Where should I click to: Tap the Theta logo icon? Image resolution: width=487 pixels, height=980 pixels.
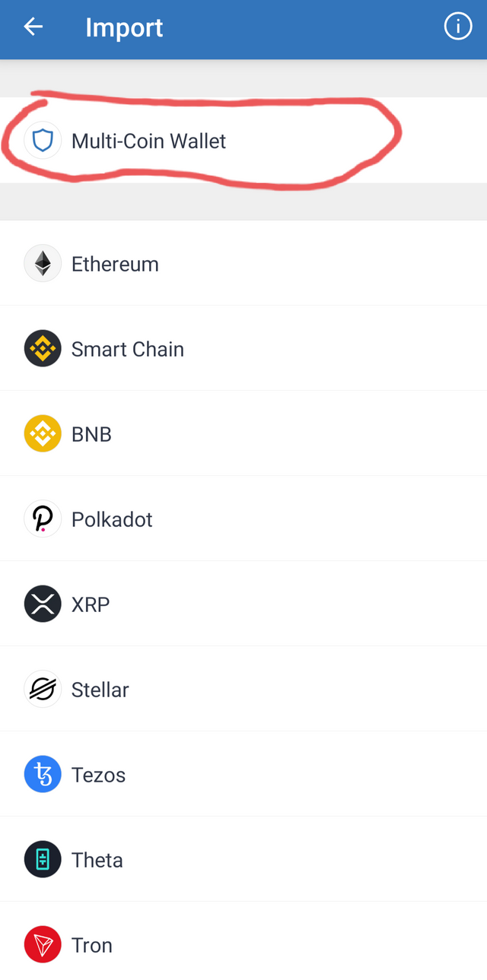(x=43, y=860)
